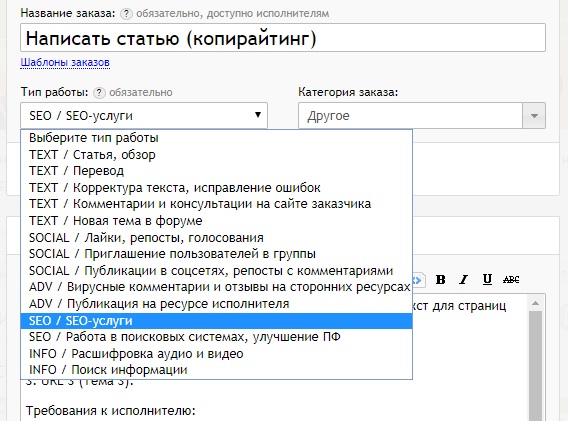Select TEXT / Комментарии и консультации option

[x=217, y=204]
